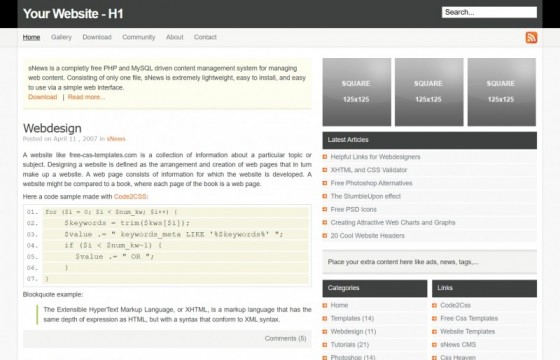Click the Links header

tap(484, 288)
